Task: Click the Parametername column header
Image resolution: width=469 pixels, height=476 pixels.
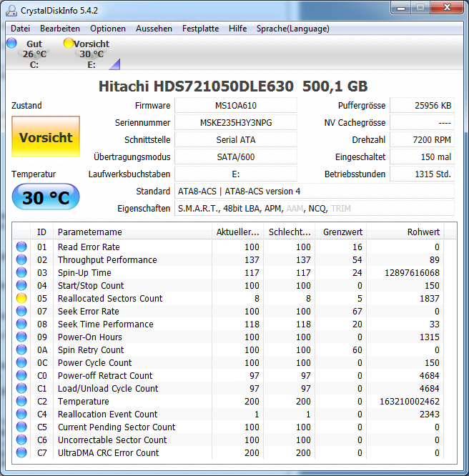Action: 132,232
